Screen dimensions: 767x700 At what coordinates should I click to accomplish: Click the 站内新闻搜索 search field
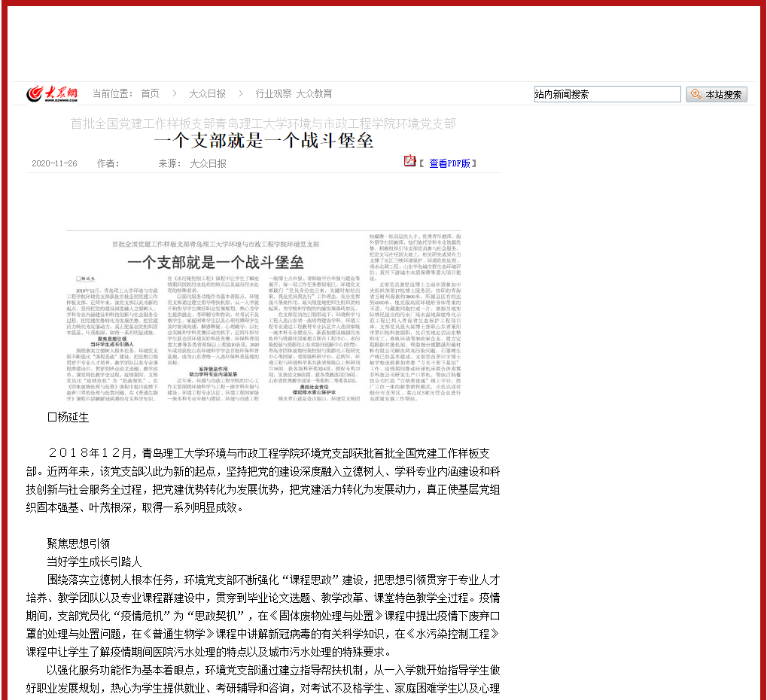point(607,94)
